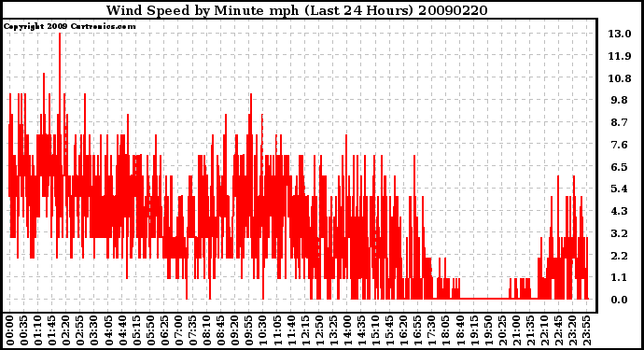
Task: Click the 14:00 time axis label
Action: point(347,330)
